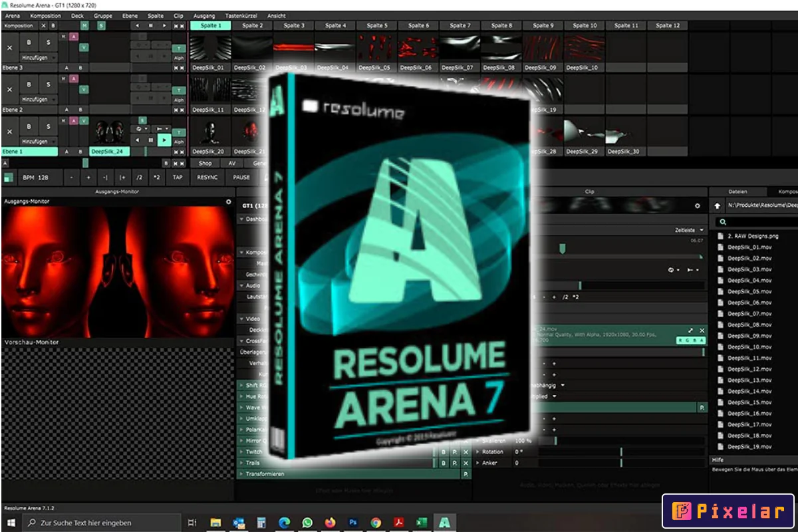This screenshot has width=798, height=532.
Task: Pause playback on Ebene 1
Action: click(151, 140)
